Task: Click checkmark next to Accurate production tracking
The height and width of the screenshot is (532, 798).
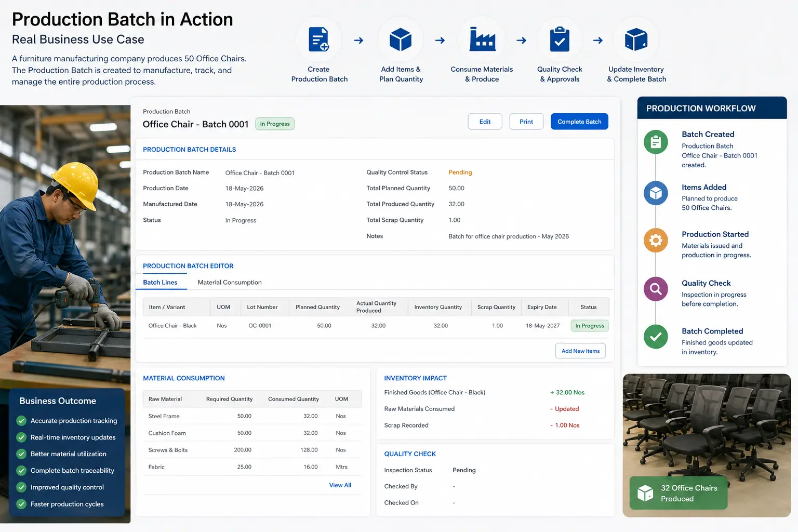Action: tap(21, 421)
